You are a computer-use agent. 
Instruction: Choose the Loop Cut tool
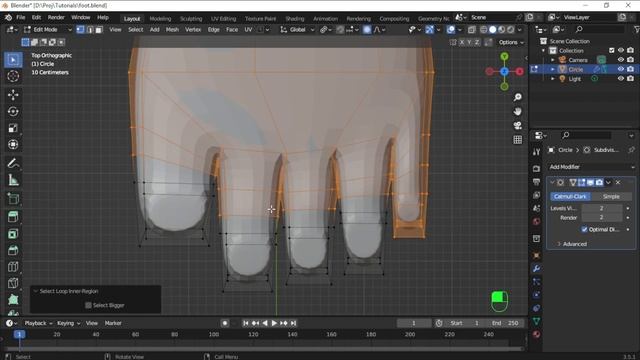13,267
